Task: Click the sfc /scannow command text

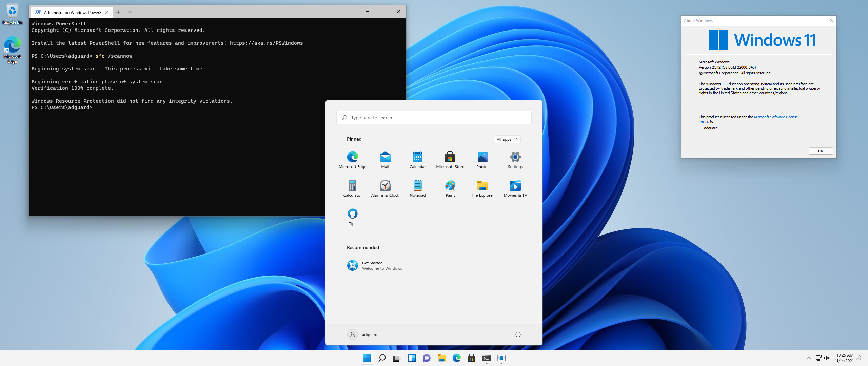Action: [114, 56]
